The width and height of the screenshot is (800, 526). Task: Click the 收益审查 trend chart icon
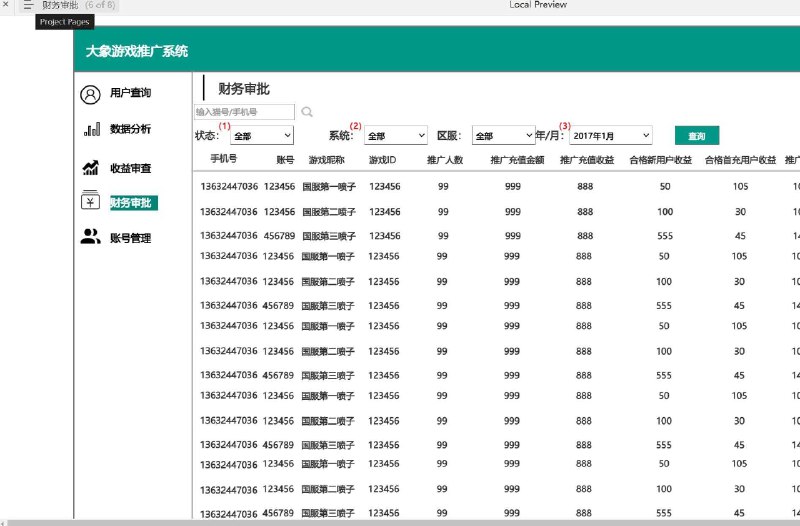pos(91,167)
